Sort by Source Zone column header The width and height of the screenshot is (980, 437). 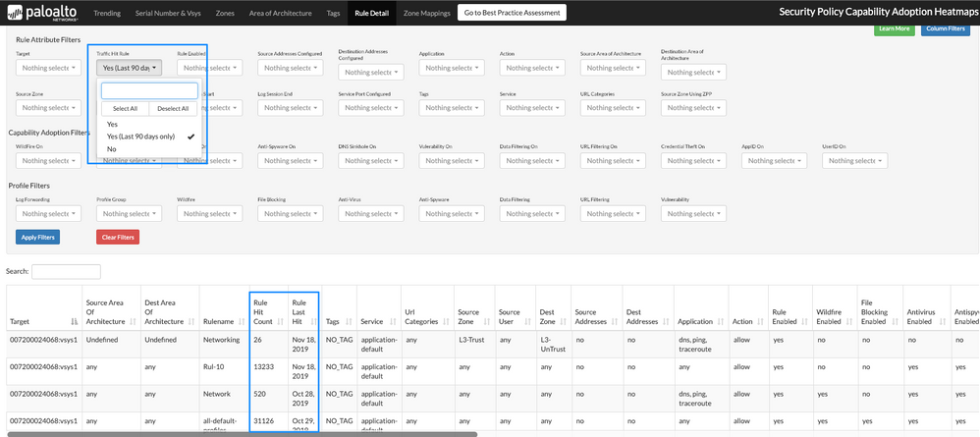coord(471,314)
